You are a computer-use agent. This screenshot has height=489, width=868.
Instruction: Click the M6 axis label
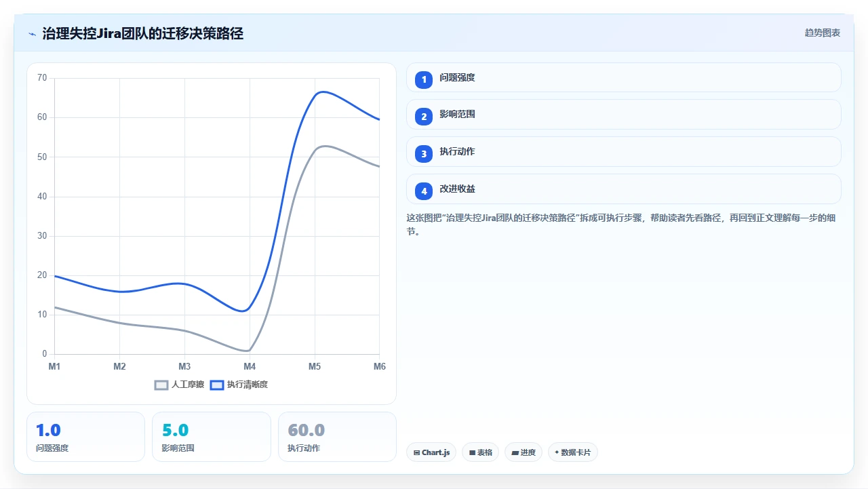pyautogui.click(x=380, y=366)
